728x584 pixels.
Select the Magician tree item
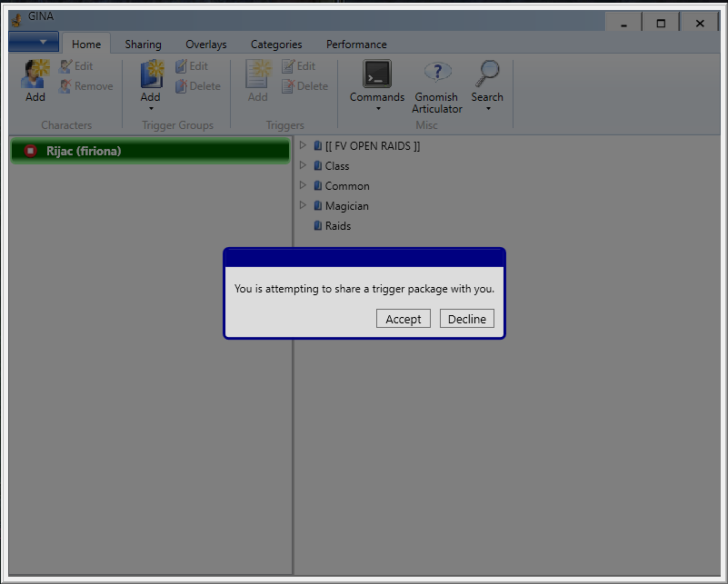347,206
